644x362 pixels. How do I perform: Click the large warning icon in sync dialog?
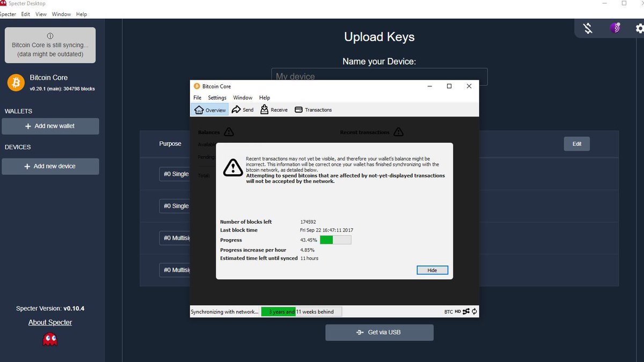coord(233,167)
